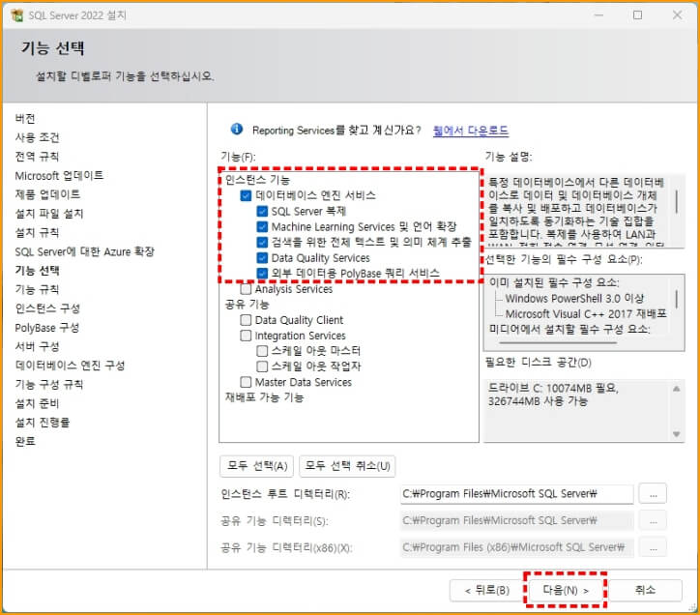Select 버전 step in the sidebar
This screenshot has height=615, width=700.
(25, 119)
